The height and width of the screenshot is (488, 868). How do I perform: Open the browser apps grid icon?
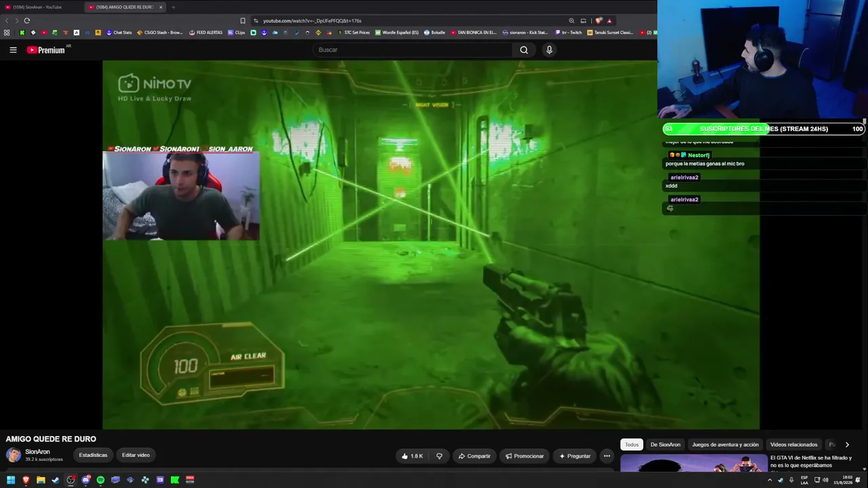[7, 33]
